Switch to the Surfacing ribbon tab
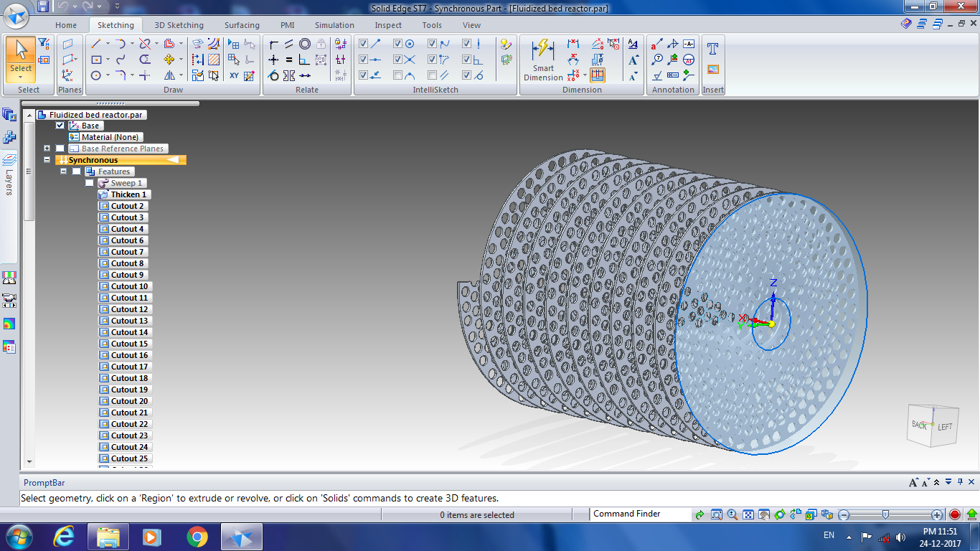This screenshot has height=551, width=980. click(242, 25)
